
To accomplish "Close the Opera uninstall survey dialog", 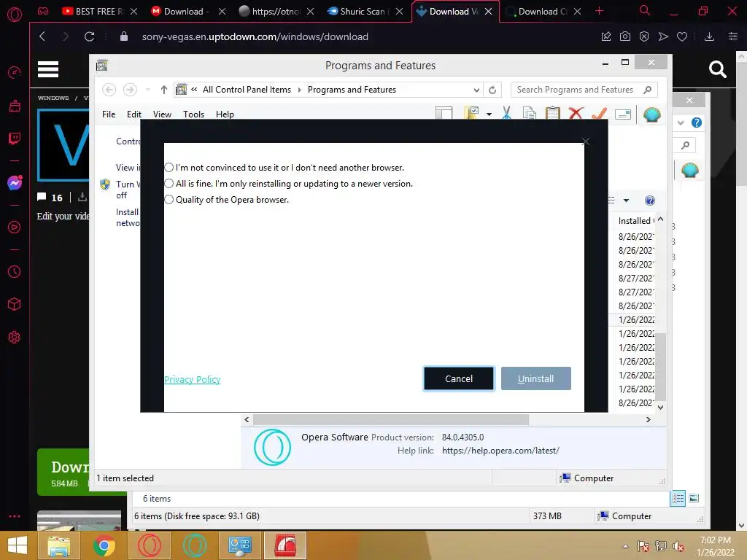I will point(586,141).
